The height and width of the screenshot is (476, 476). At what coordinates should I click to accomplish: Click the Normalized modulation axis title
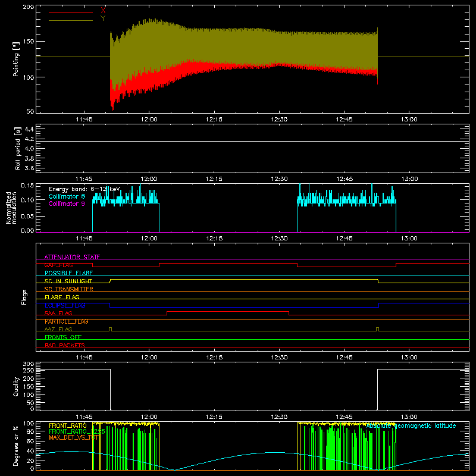11,208
